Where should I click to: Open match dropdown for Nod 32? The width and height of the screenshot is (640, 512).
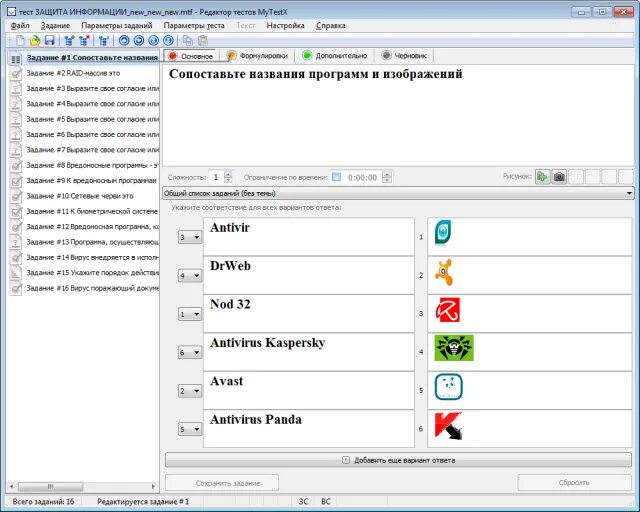(x=190, y=314)
